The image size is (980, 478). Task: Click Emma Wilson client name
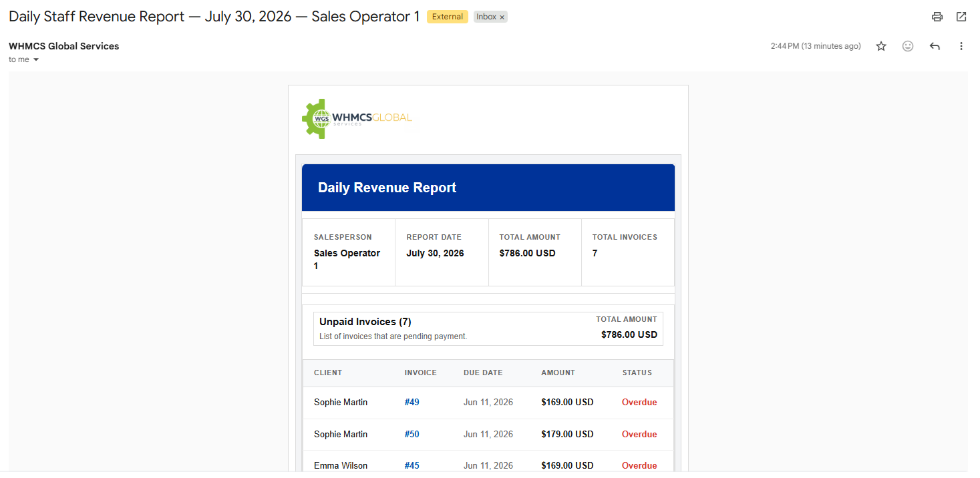[341, 466]
